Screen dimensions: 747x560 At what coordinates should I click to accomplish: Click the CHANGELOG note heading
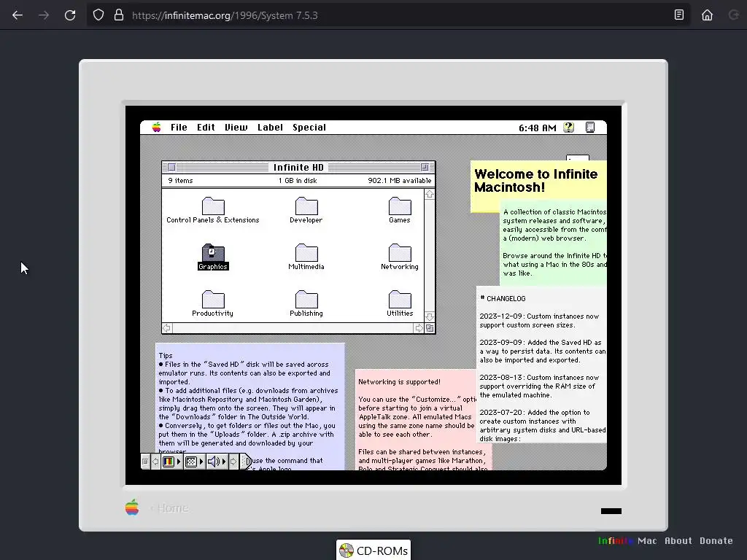503,298
